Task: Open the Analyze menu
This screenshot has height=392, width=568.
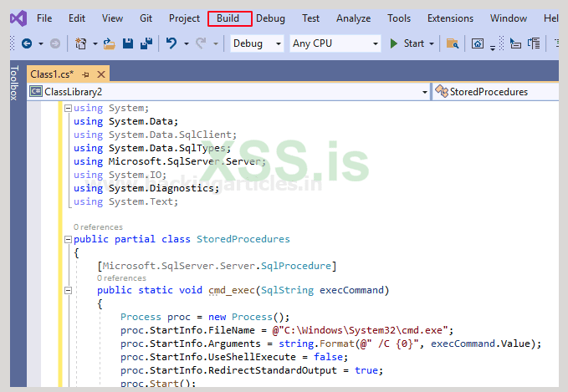Action: point(354,18)
